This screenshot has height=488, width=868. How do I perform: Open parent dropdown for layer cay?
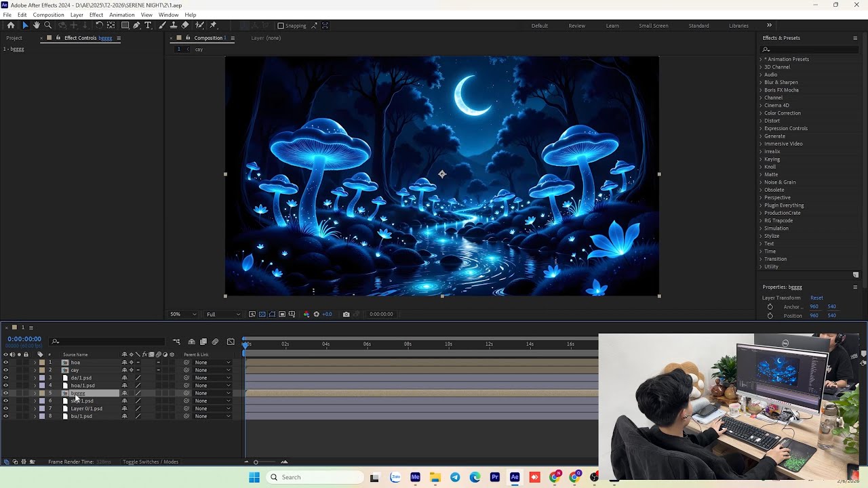[x=212, y=370]
